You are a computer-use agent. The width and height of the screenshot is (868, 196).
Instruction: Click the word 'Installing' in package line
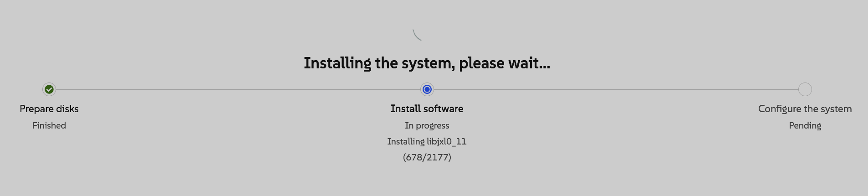(406, 142)
